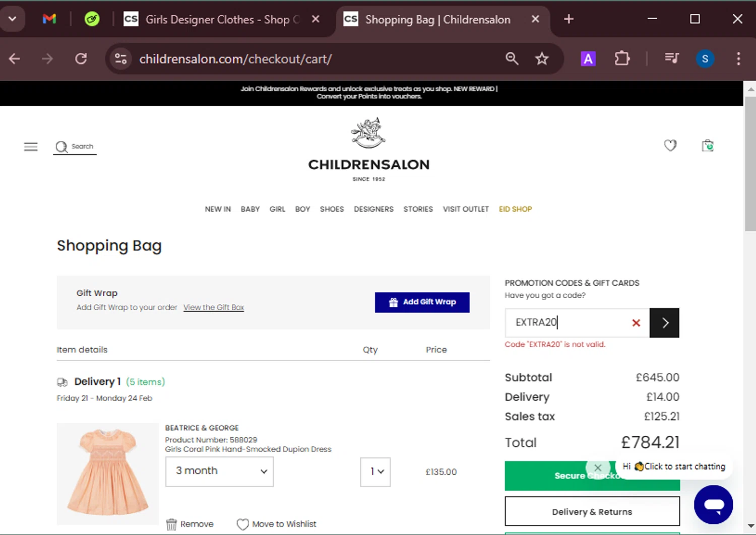Click the Delivery 1 truck icon
The height and width of the screenshot is (535, 756).
[x=62, y=382]
